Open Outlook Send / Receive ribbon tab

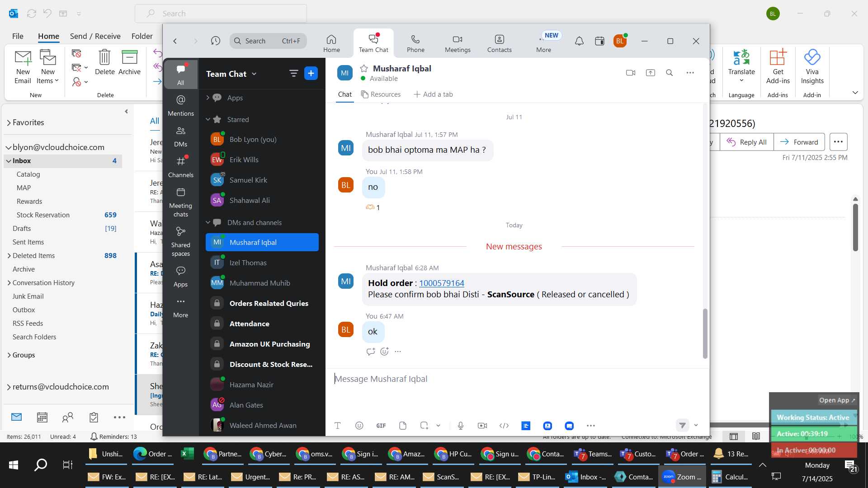[x=95, y=36]
